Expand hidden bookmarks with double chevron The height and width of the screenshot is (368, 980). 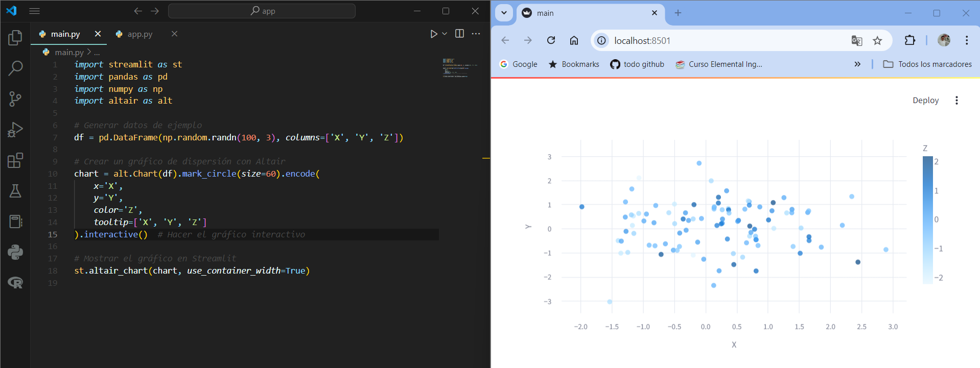[x=857, y=64]
